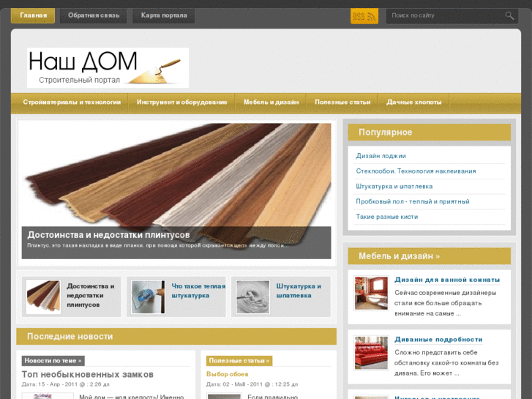Screen dimensions: 532x399
Task: Open the Главная tab
Action: pyautogui.click(x=33, y=15)
